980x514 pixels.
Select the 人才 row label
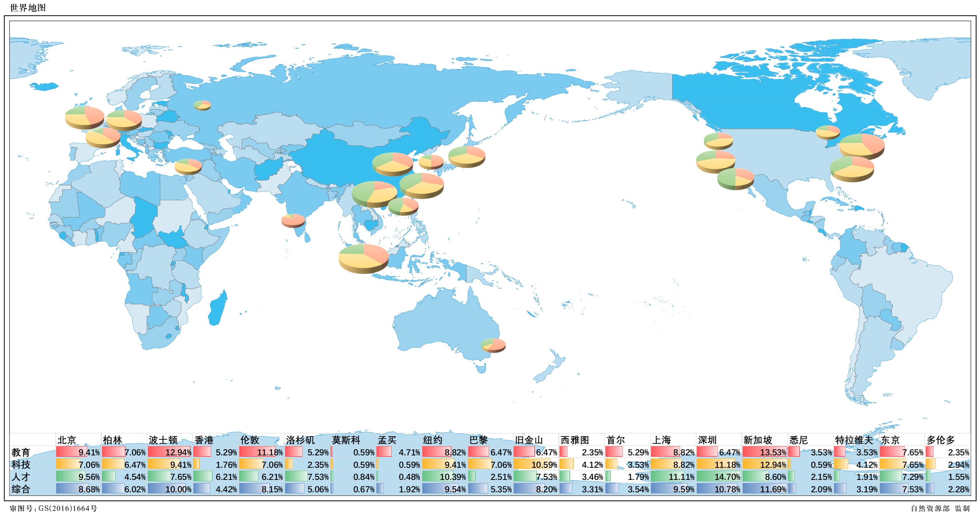click(21, 477)
